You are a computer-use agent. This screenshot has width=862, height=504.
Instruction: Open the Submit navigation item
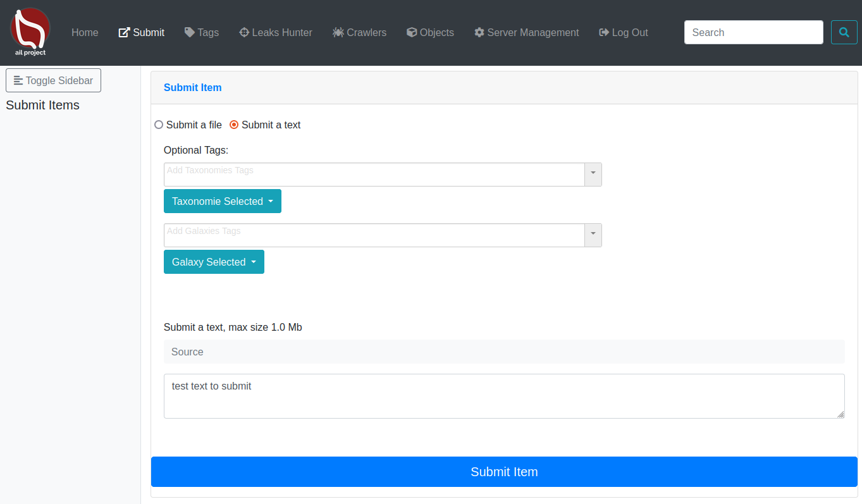tap(142, 32)
